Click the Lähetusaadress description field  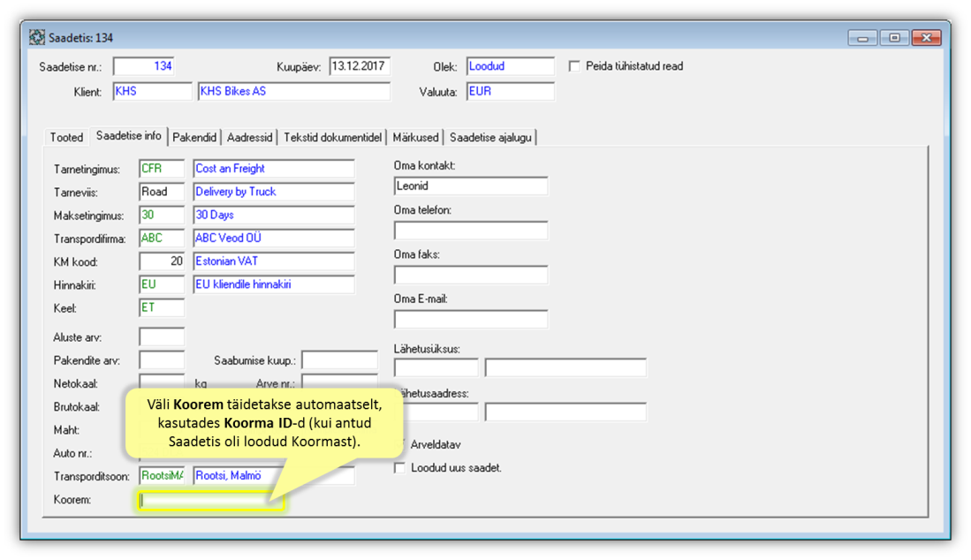point(566,412)
